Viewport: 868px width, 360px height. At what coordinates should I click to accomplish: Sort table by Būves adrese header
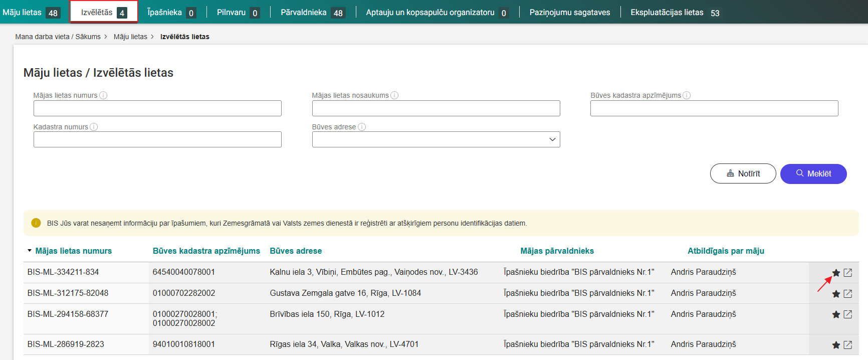[x=296, y=251]
